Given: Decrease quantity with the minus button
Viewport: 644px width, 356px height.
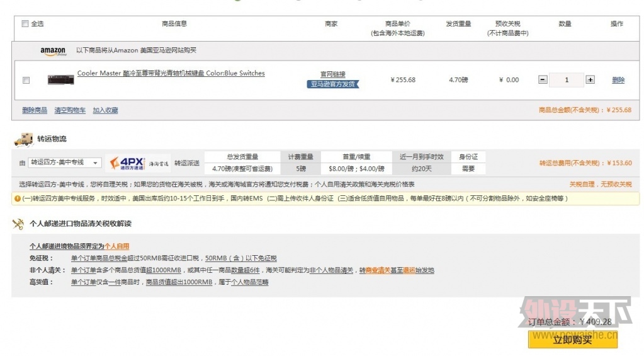Looking at the screenshot, I should [x=543, y=80].
